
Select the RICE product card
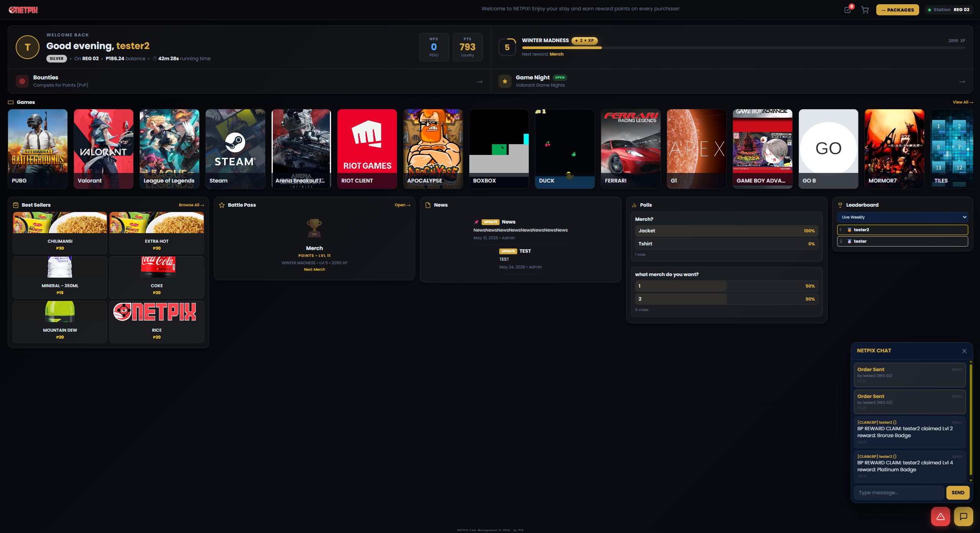coord(157,322)
